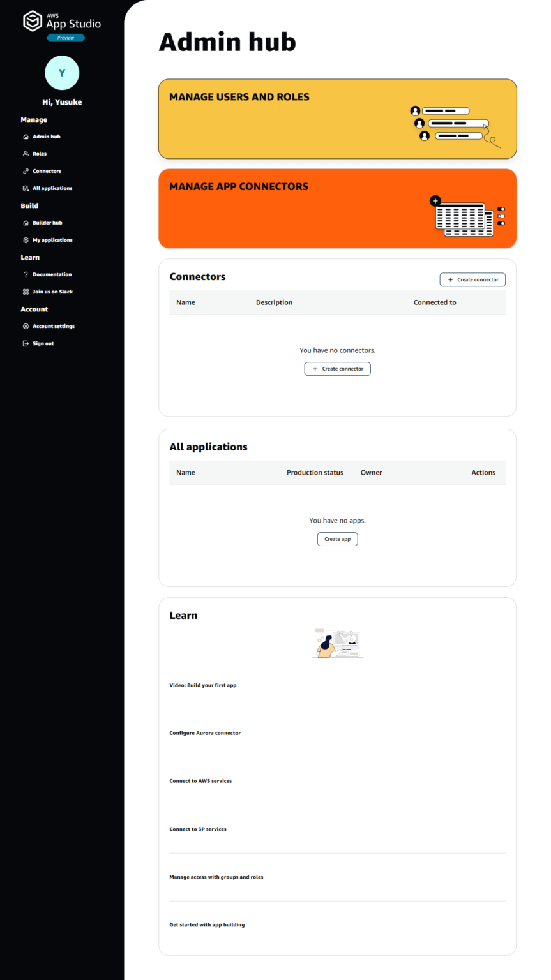Open Account settings
551x980 pixels.
[x=54, y=326]
